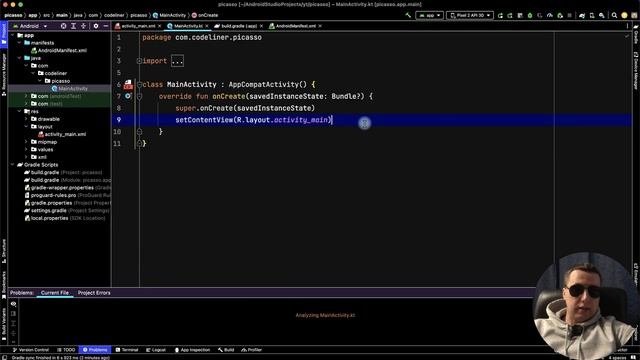Image resolution: width=640 pixels, height=360 pixels.
Task: Open Resource Manager side stripe button
Action: click(4, 75)
